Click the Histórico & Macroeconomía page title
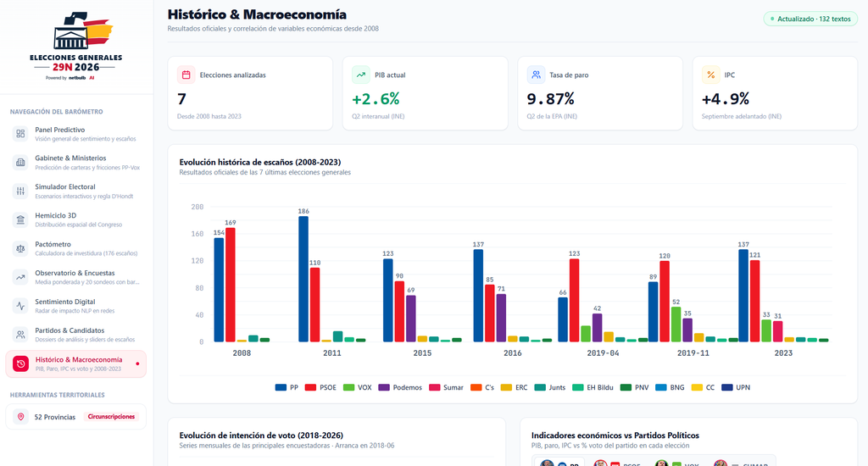 point(257,14)
